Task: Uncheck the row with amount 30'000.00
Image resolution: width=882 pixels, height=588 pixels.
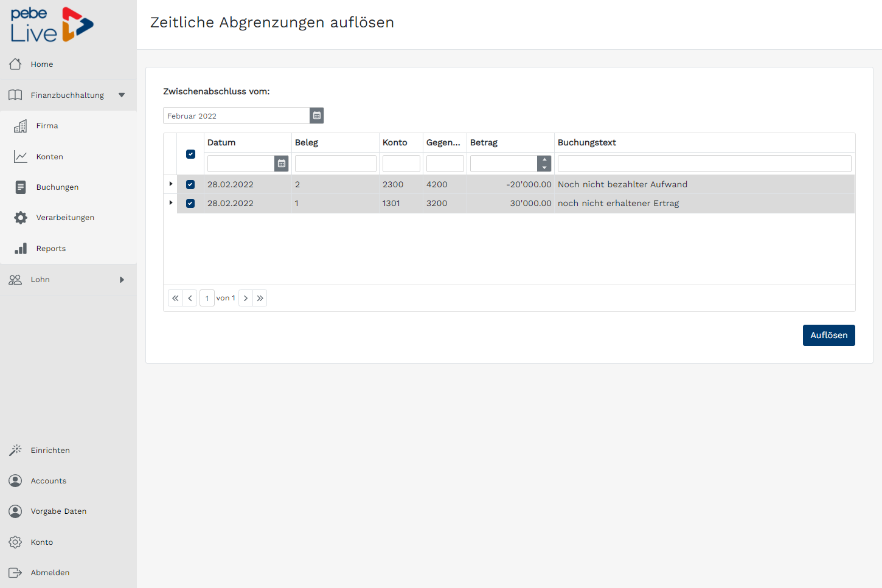Action: pyautogui.click(x=190, y=203)
